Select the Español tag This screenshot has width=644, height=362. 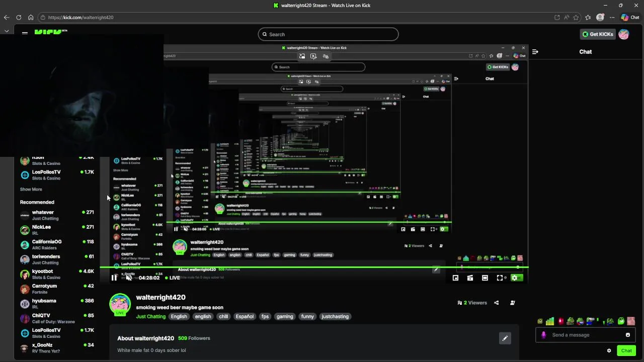245,316
